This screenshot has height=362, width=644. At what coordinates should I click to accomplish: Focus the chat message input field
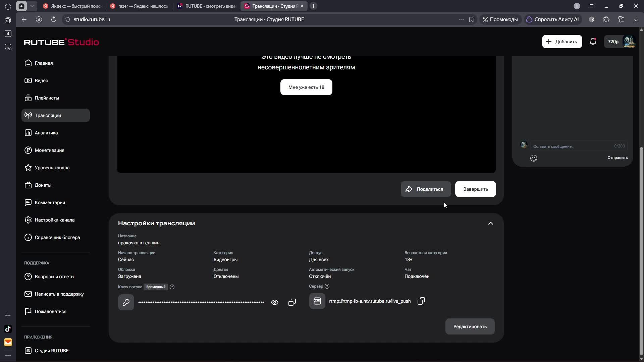(578, 146)
